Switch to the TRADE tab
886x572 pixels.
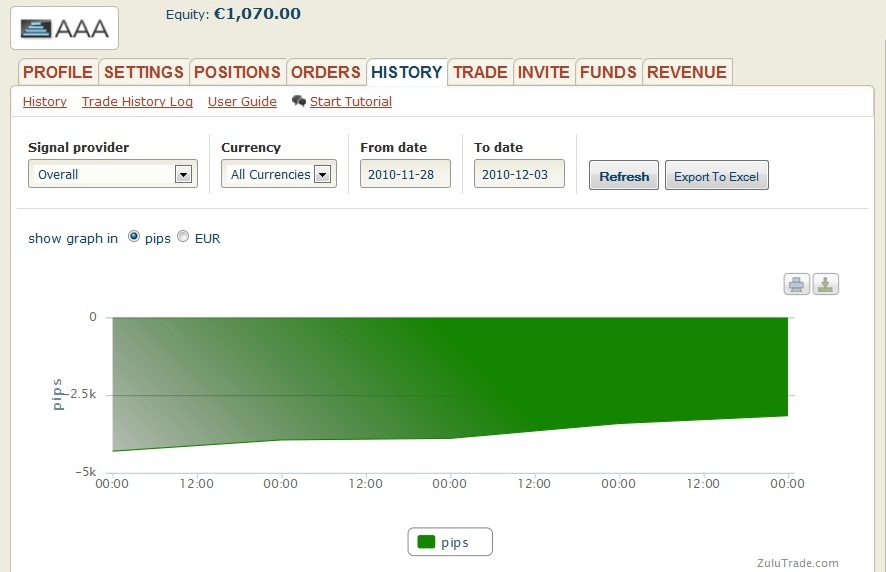(480, 72)
